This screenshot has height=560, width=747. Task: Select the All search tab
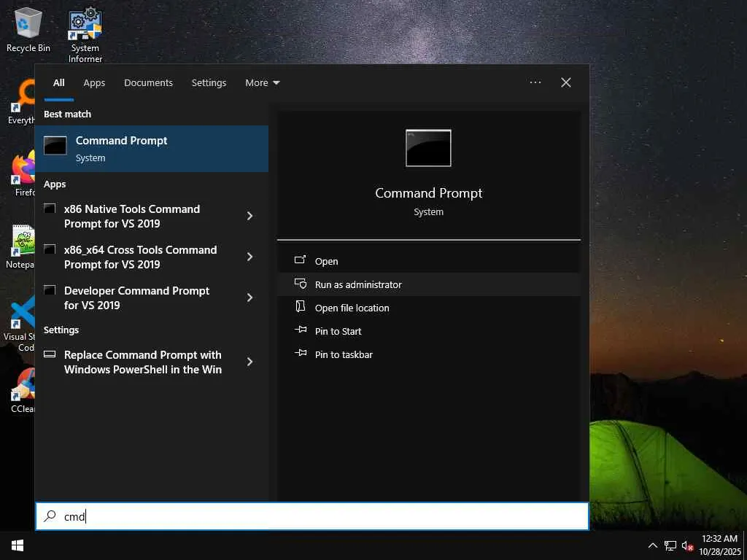58,83
